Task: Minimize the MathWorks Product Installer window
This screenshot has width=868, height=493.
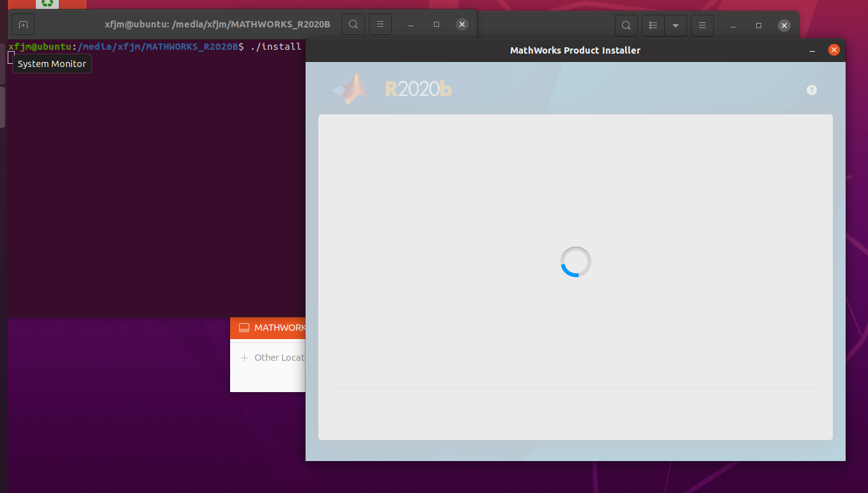Action: tap(812, 50)
